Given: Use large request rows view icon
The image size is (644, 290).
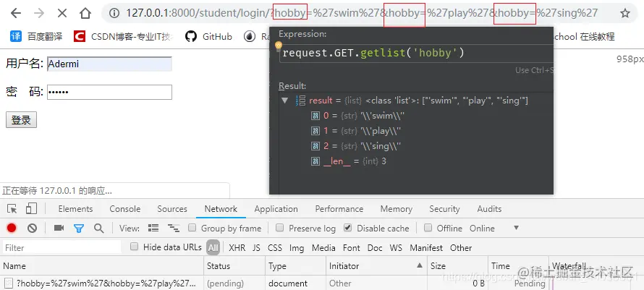Looking at the screenshot, I should point(153,228).
